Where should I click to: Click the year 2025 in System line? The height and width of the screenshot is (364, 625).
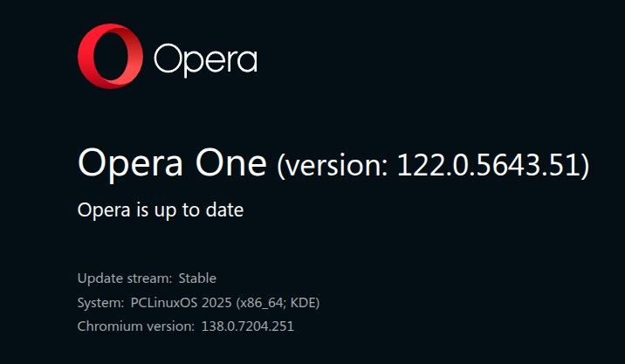point(216,303)
